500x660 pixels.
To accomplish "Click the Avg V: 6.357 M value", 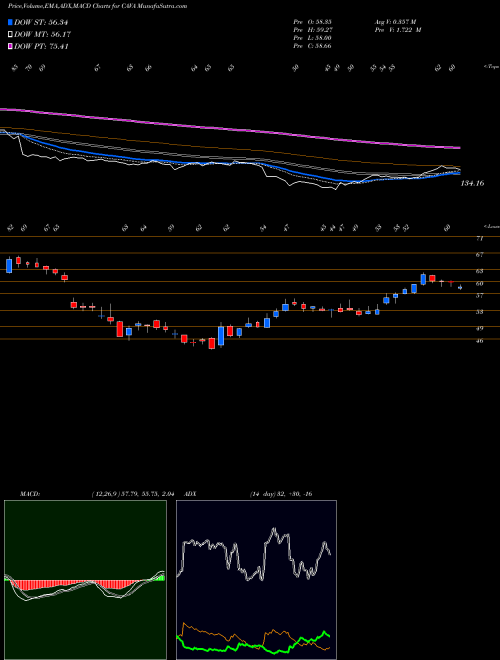I will (x=394, y=22).
